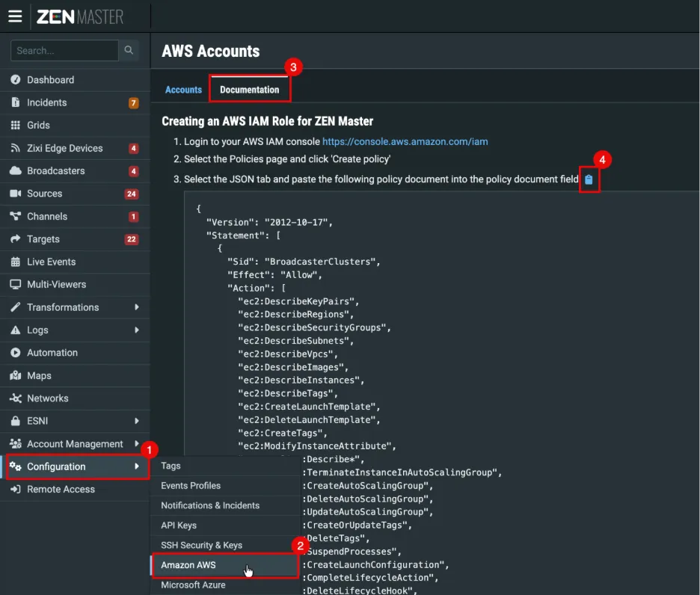
Task: Open Live Events calendar item
Action: coord(75,262)
